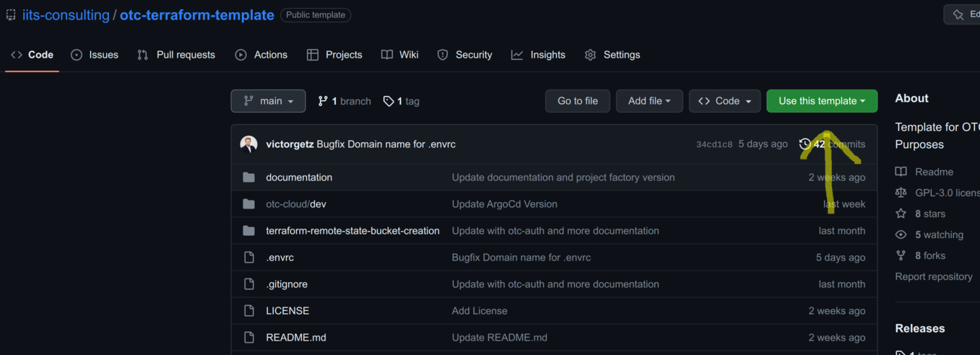Open the Releases section heading

pyautogui.click(x=920, y=328)
